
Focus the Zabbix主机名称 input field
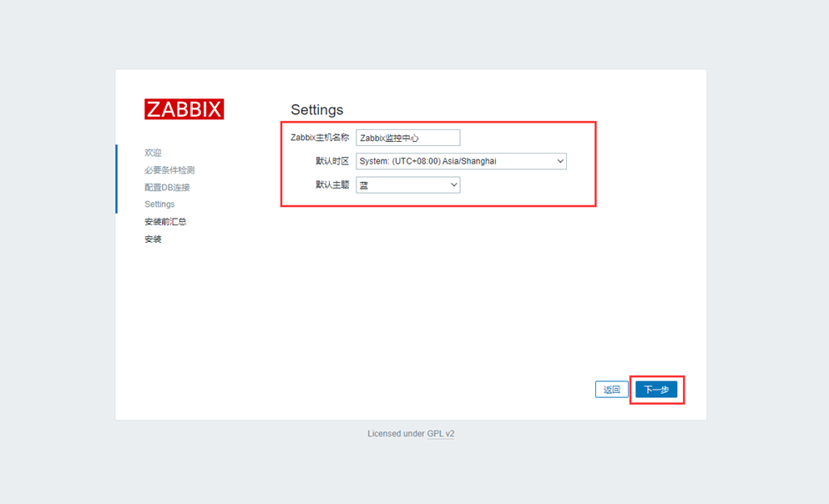click(407, 138)
